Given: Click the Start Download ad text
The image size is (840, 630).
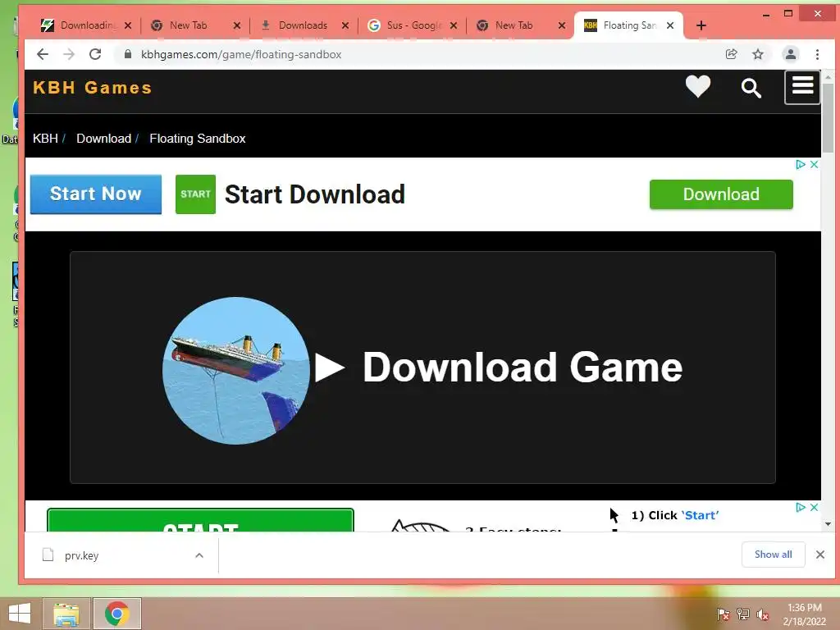Looking at the screenshot, I should tap(314, 194).
